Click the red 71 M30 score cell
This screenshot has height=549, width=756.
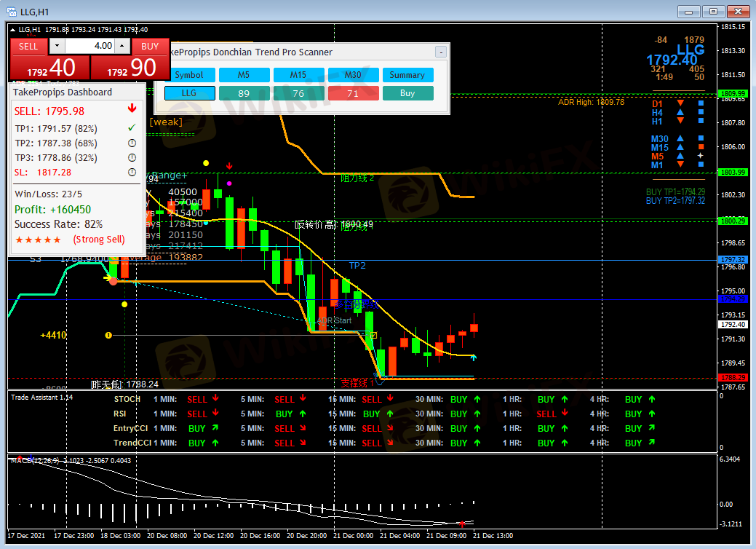(353, 93)
